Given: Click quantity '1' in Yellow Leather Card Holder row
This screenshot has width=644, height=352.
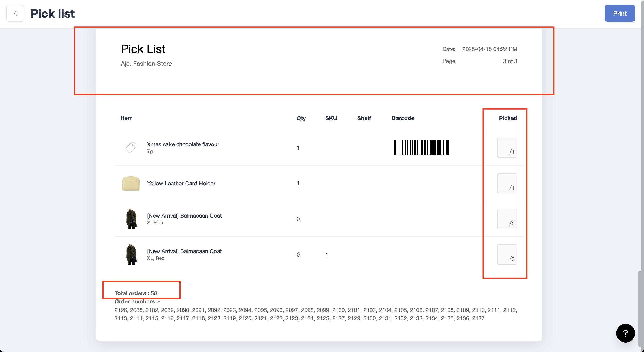Looking at the screenshot, I should tap(298, 183).
